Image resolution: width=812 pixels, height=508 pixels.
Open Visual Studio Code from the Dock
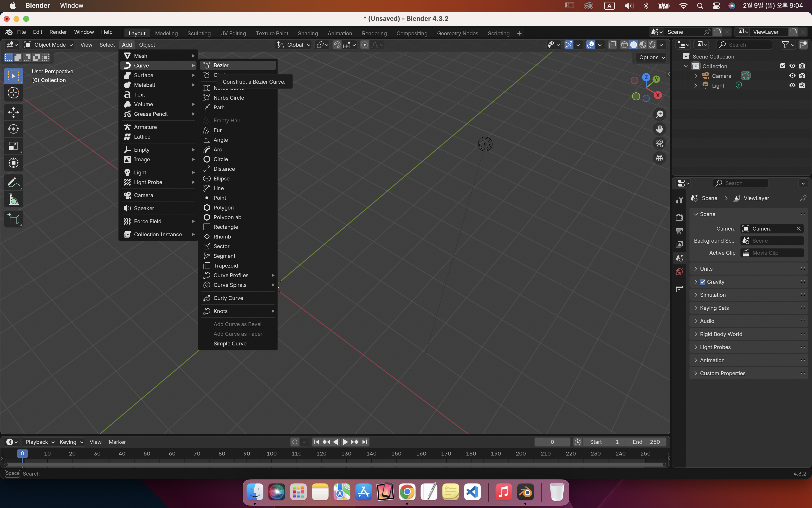[472, 492]
